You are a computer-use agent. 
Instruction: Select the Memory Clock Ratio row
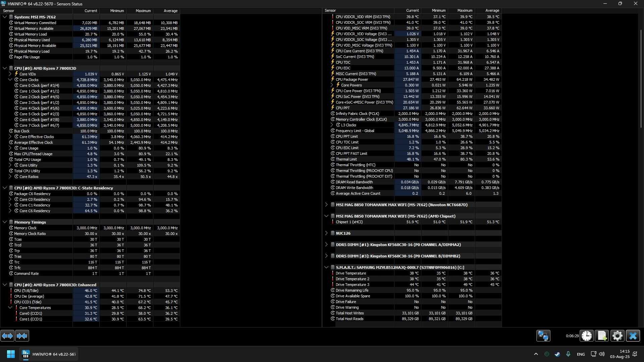point(90,234)
